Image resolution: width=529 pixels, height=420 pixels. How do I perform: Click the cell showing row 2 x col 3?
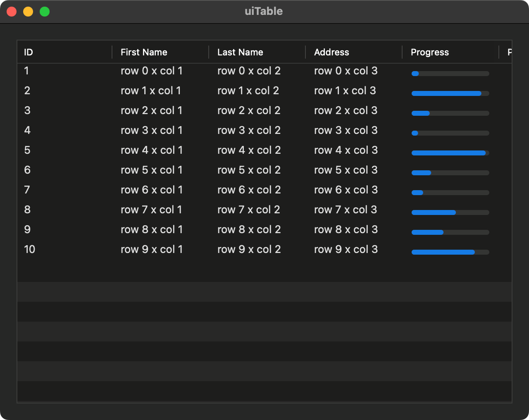tap(346, 110)
